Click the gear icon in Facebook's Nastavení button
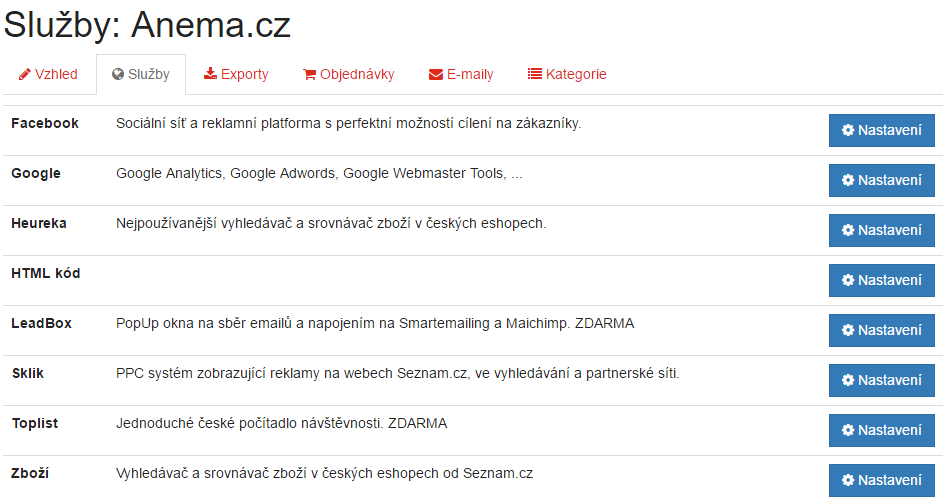This screenshot has height=504, width=945. (x=848, y=130)
